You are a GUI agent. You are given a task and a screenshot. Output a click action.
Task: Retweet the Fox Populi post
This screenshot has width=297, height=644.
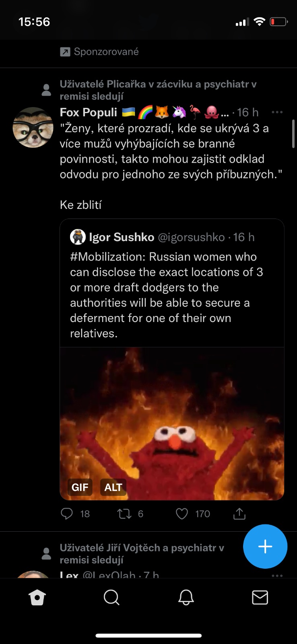(124, 514)
